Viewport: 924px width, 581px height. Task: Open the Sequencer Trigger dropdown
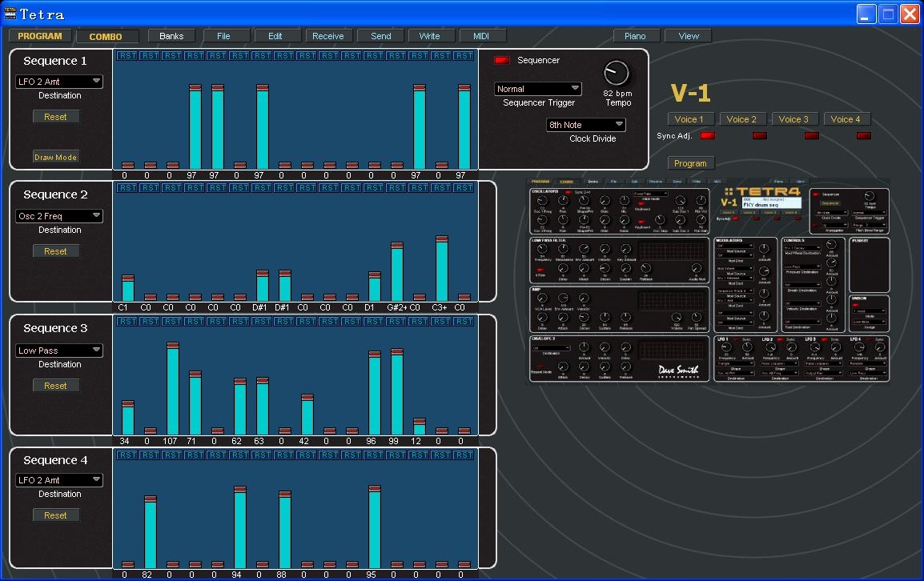click(x=538, y=89)
